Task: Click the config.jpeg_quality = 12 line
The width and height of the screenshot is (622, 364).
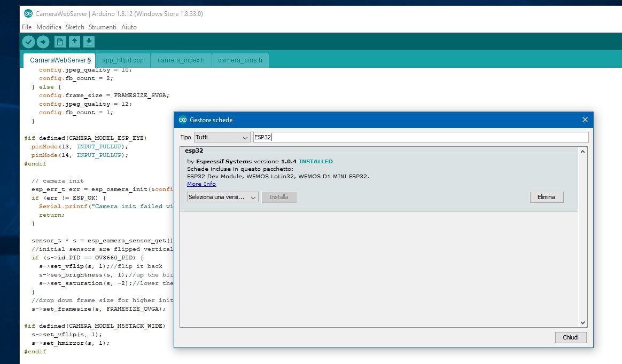Action: click(x=85, y=104)
